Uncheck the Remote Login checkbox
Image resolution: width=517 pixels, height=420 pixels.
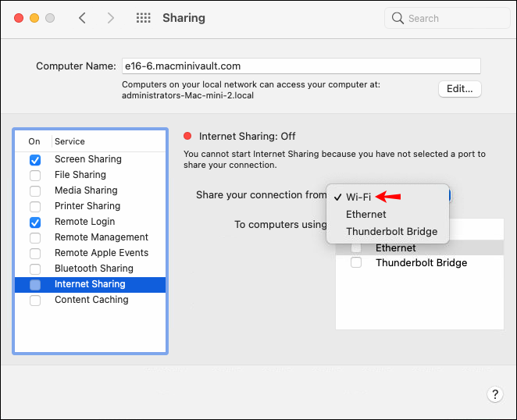point(35,222)
